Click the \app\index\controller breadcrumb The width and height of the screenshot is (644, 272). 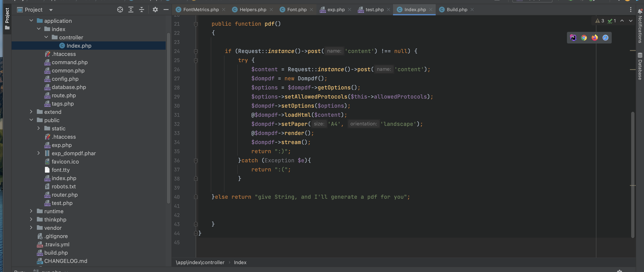[x=200, y=262]
